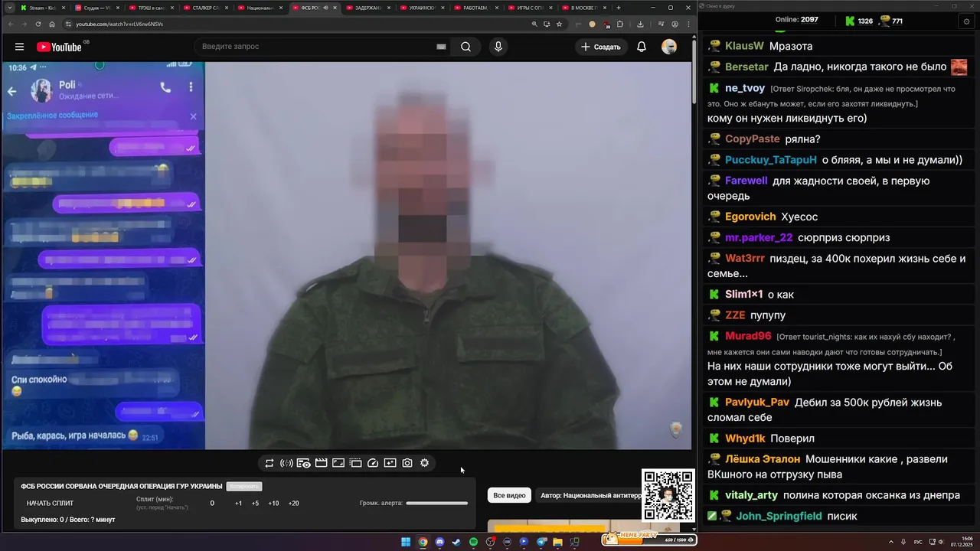Click the playback speed gauge icon
The height and width of the screenshot is (551, 980).
373,463
